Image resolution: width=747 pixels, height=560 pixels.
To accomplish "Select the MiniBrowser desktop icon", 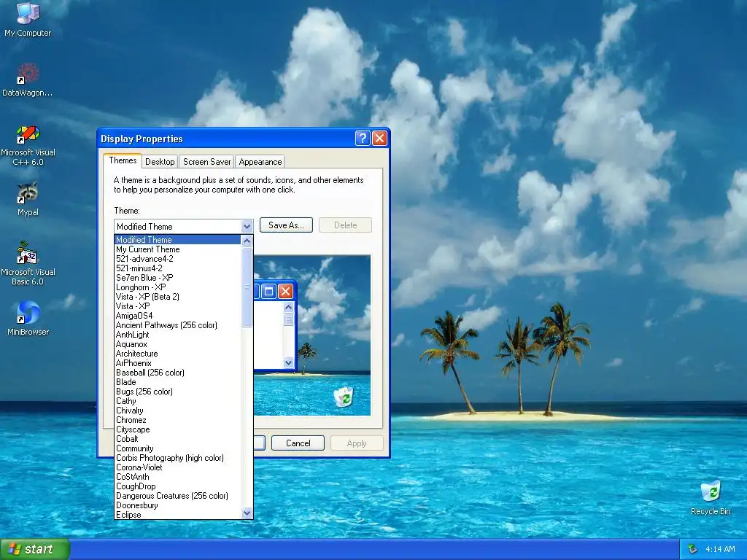I will click(28, 318).
